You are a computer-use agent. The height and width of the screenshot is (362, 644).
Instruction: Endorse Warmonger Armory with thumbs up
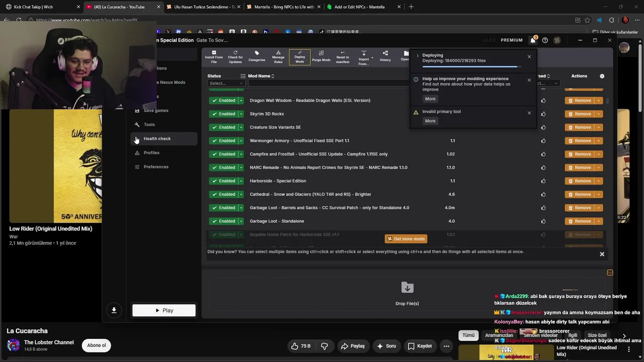[543, 141]
